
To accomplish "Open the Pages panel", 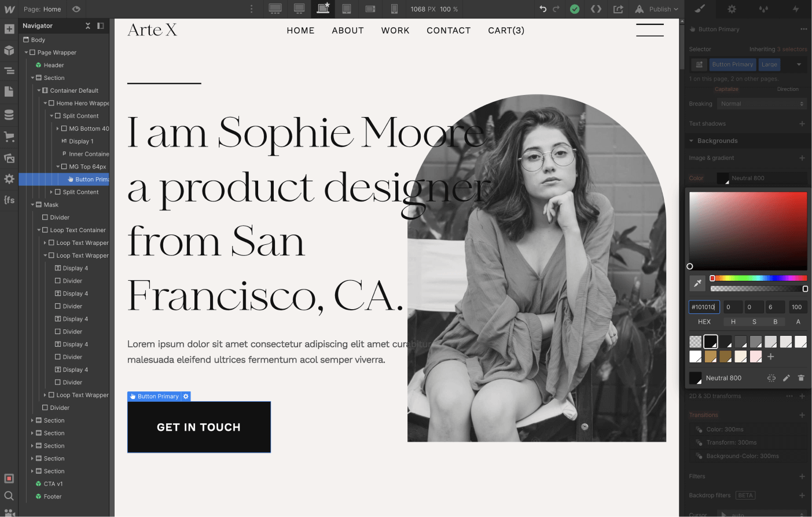I will click(x=9, y=92).
